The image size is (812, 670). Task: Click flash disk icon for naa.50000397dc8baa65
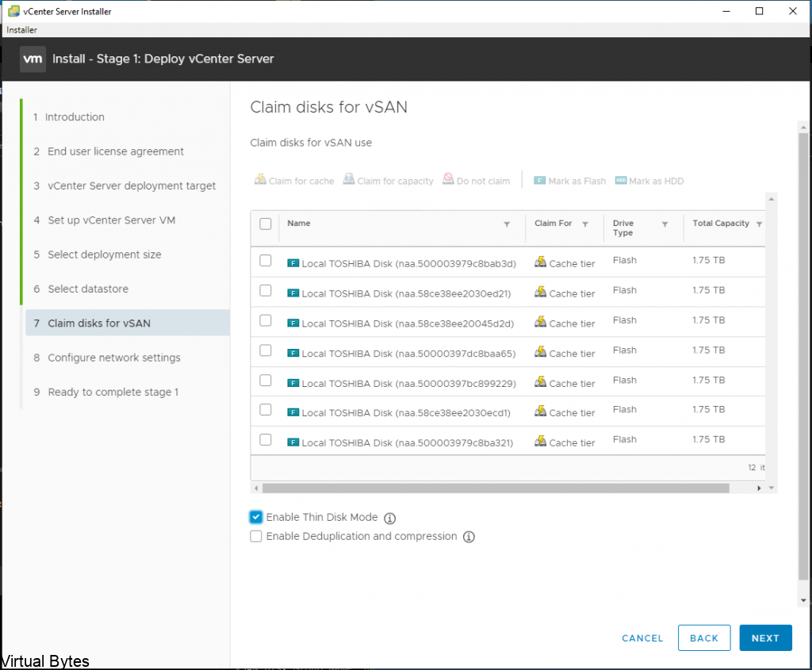pos(293,353)
